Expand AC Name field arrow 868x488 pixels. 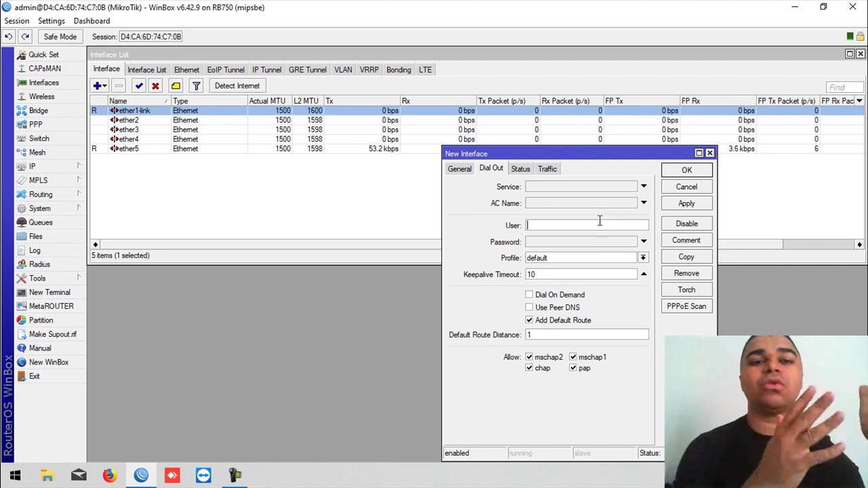(x=644, y=203)
